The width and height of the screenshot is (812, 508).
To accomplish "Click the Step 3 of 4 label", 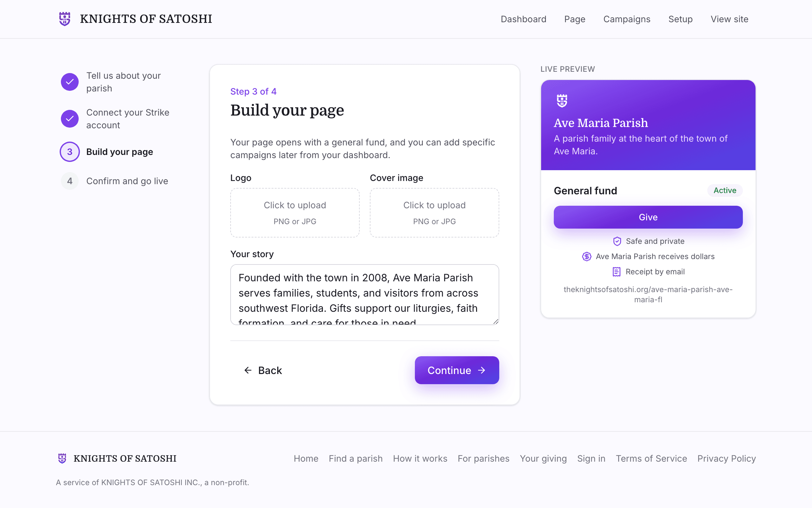I will click(x=253, y=91).
